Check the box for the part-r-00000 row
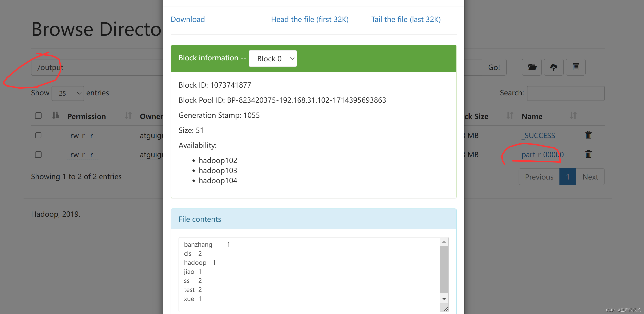 coord(38,155)
